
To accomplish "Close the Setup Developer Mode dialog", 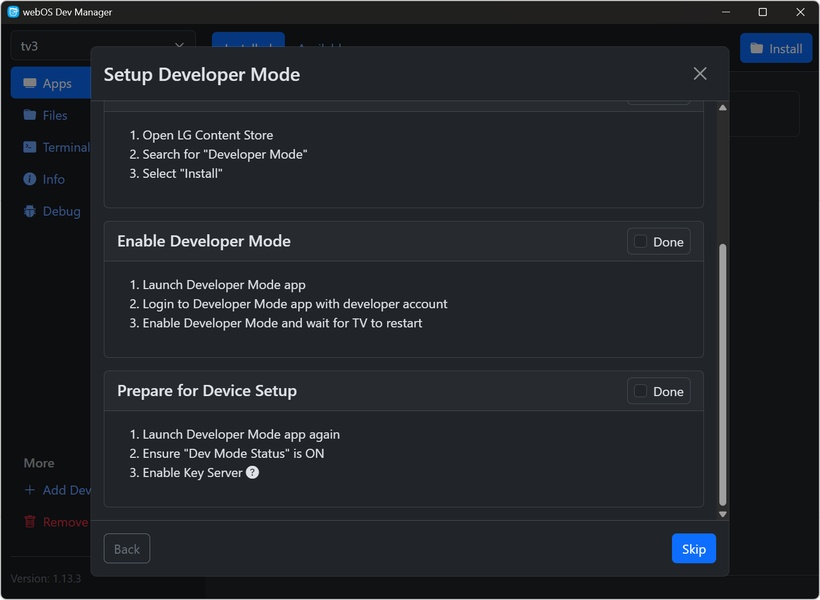I will 700,74.
